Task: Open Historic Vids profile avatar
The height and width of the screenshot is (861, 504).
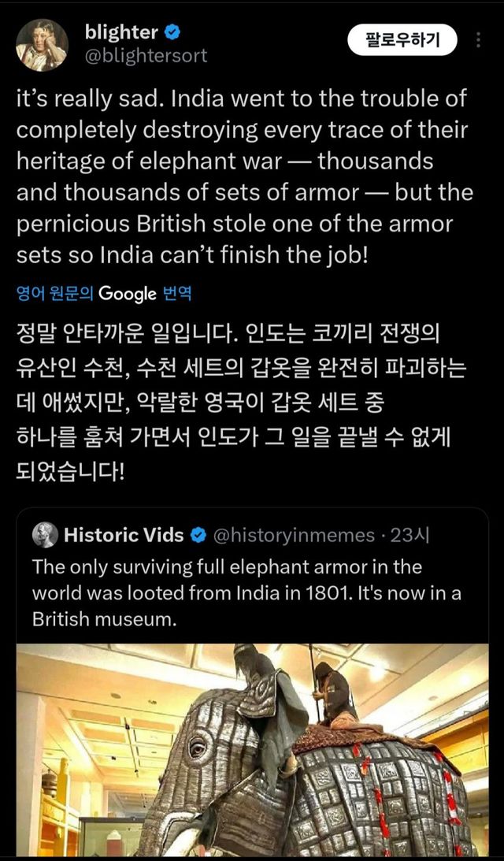Action: click(45, 535)
